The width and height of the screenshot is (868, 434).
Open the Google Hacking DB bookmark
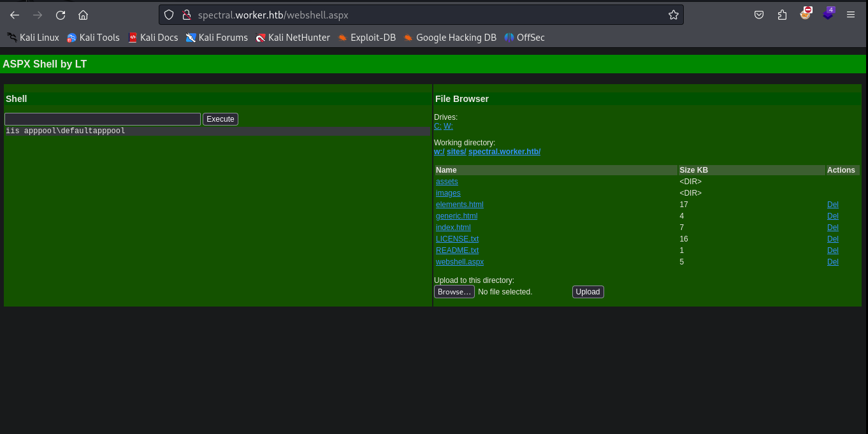coord(450,38)
